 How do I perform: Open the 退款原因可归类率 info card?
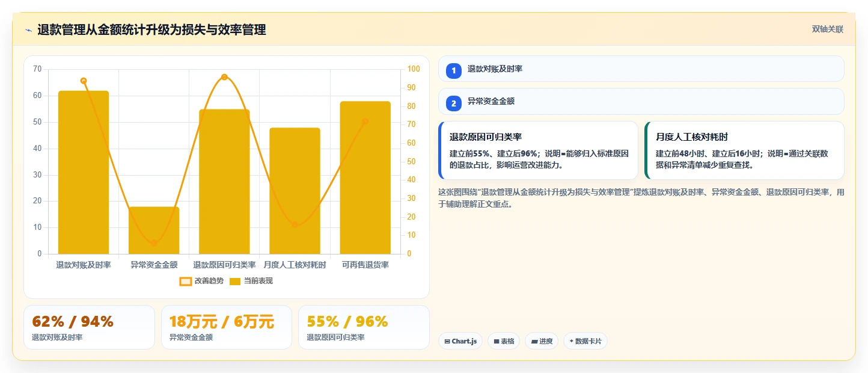point(538,150)
